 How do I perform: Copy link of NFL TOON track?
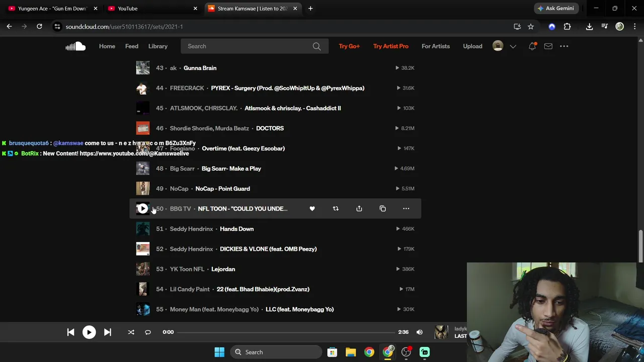[x=383, y=209]
